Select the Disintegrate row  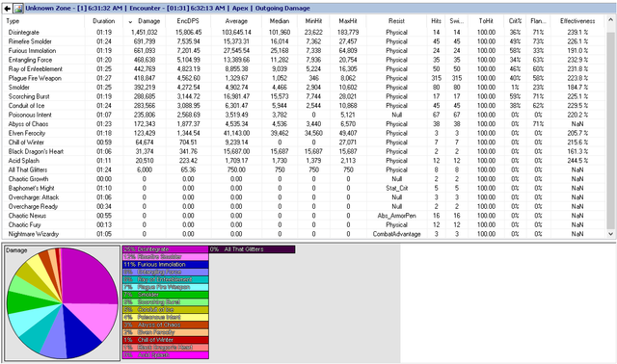coord(305,32)
